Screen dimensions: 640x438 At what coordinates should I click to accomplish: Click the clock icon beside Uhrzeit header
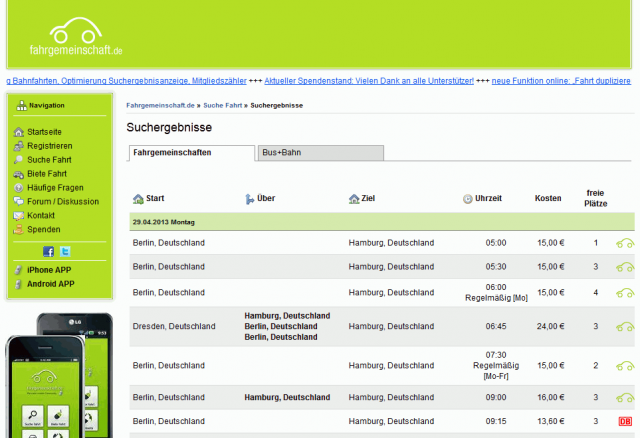click(x=468, y=199)
